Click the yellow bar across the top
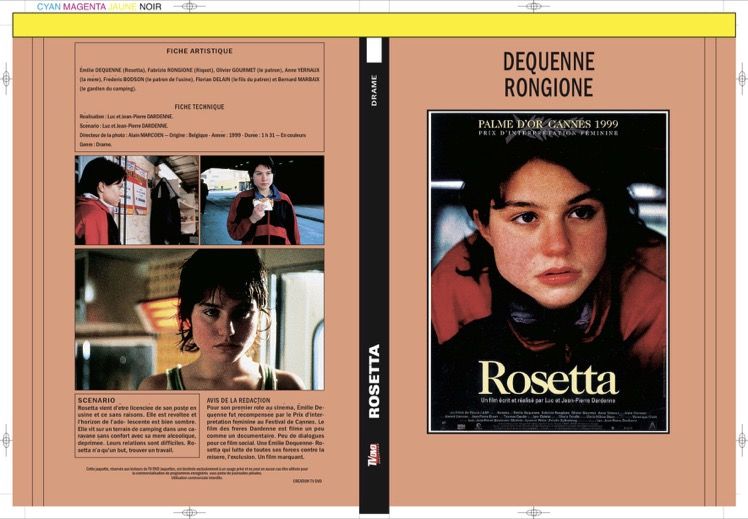Screen dimensions: 748x519 tap(374, 25)
